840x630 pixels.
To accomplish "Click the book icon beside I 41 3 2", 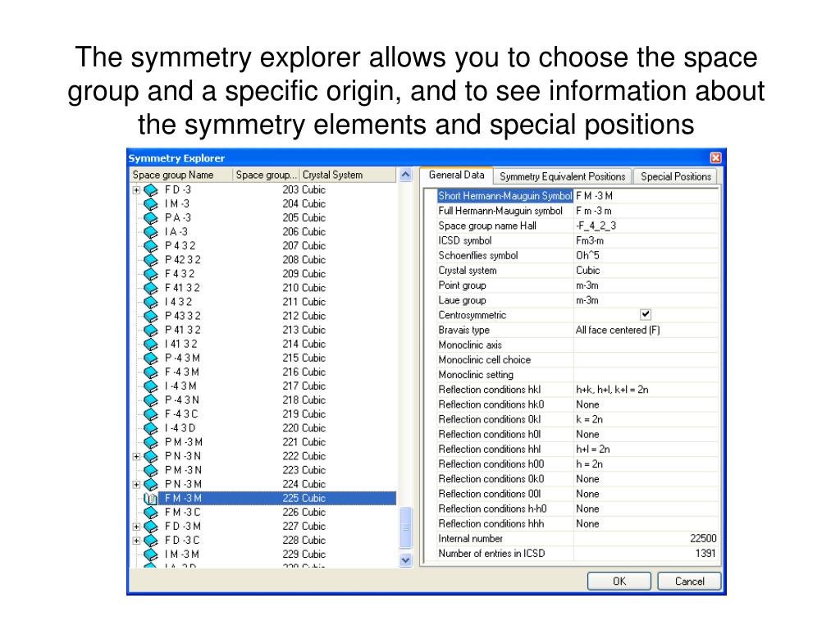I will pyautogui.click(x=151, y=345).
